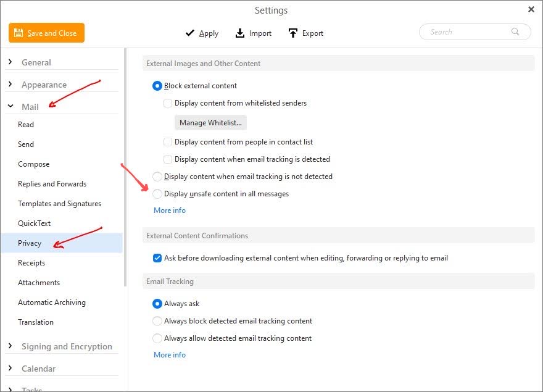Open the General settings category
Screen dimensions: 543x392
36,62
